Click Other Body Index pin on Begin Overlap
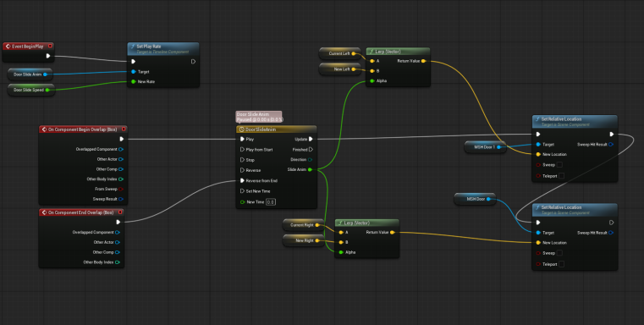 121,179
